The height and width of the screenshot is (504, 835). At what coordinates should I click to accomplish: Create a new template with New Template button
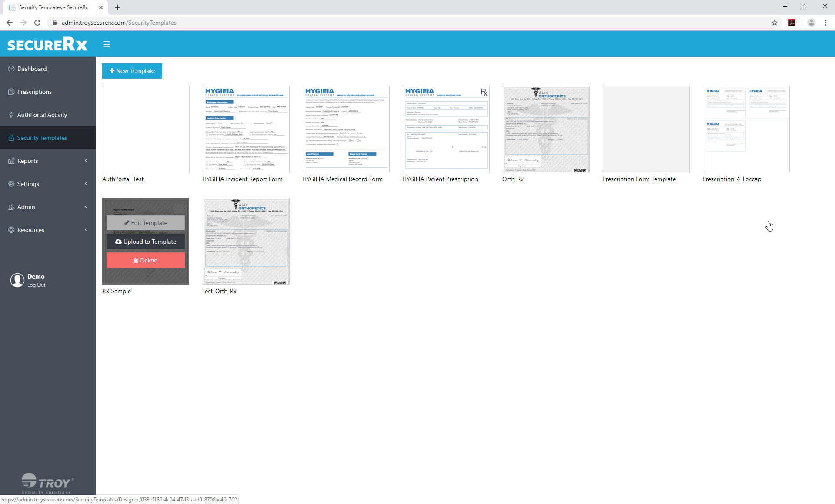tap(132, 71)
